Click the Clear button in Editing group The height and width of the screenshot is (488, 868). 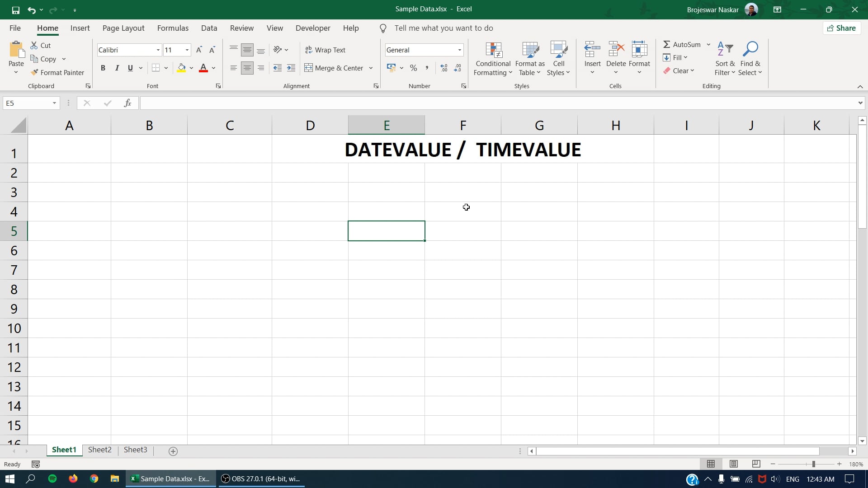(678, 70)
